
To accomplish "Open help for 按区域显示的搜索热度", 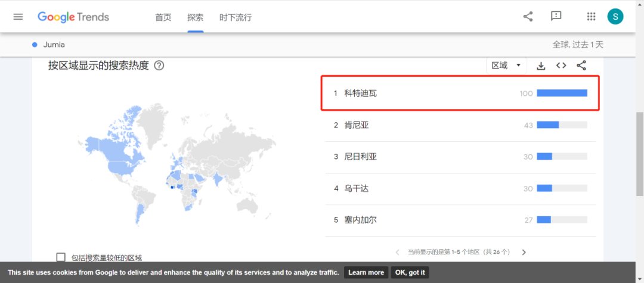I will click(159, 66).
